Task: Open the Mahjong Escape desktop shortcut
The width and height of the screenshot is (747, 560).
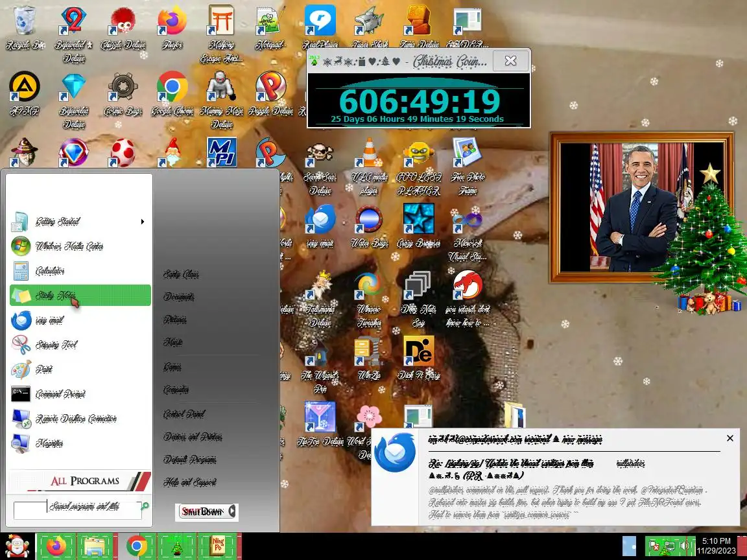Action: (x=222, y=33)
